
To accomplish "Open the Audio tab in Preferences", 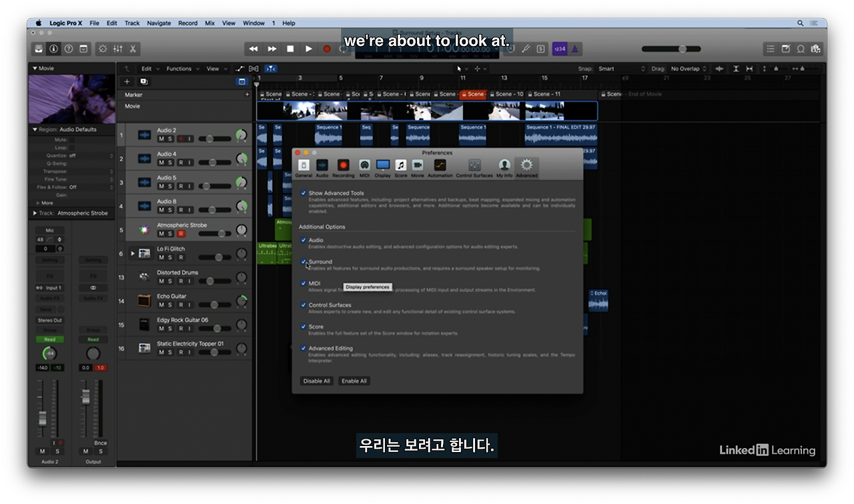I will click(322, 168).
